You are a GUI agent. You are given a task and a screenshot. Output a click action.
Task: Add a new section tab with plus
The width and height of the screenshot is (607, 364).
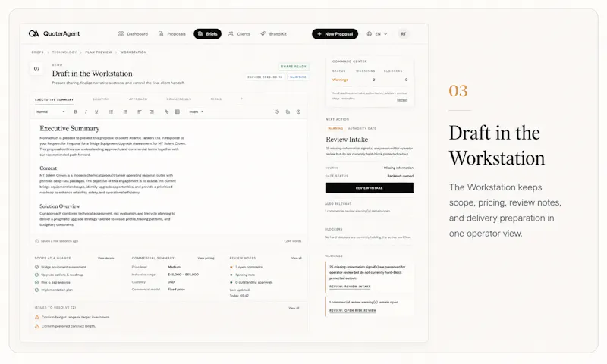(241, 99)
